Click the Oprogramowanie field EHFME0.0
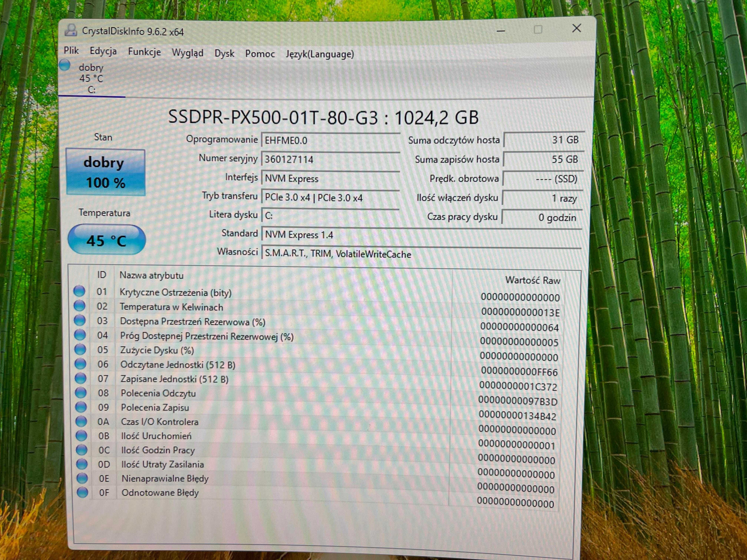 [x=331, y=140]
